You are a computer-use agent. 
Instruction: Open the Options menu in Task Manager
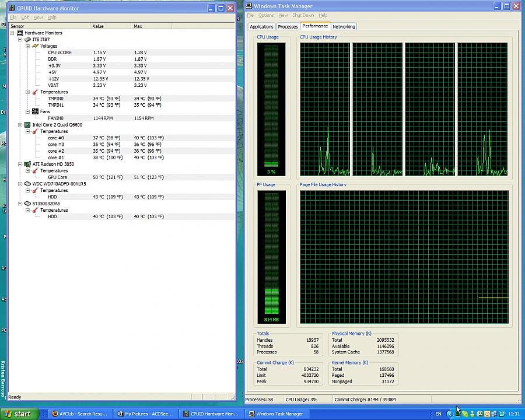tap(266, 15)
